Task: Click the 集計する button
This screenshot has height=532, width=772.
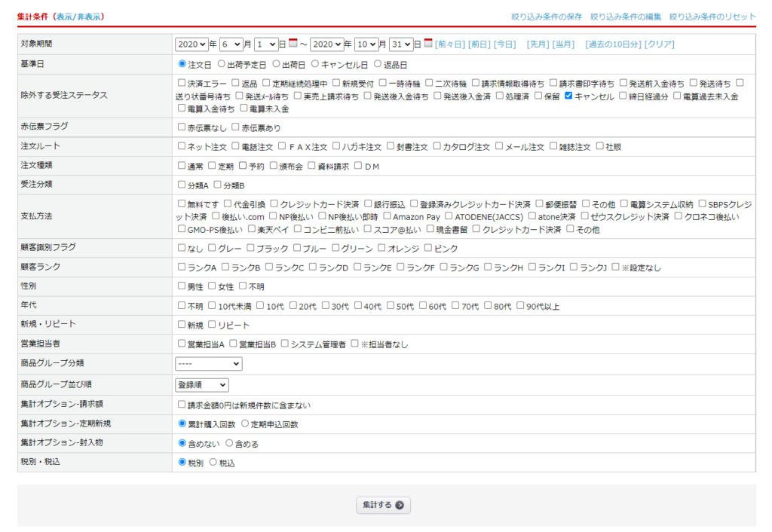Action: pos(383,505)
